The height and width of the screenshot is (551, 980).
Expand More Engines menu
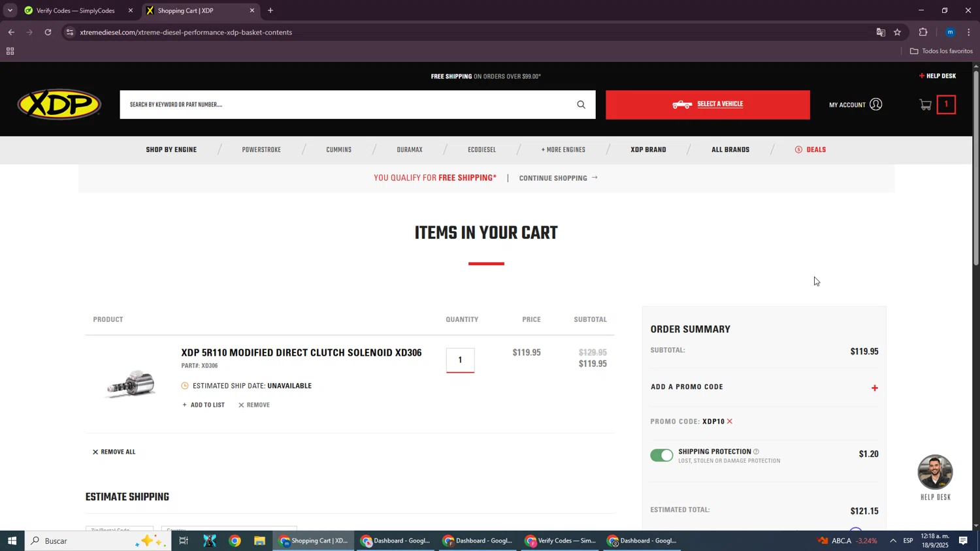[563, 150]
